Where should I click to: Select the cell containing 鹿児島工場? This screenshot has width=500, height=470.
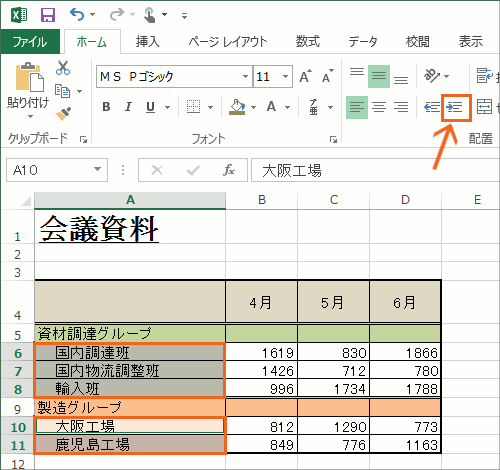130,444
